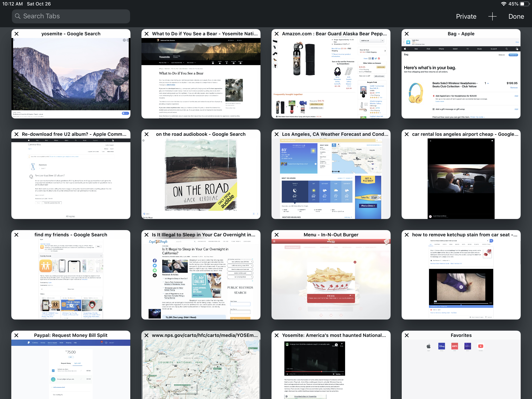Image resolution: width=532 pixels, height=399 pixels.
Task: Open the U2 album Apple Communities preview
Action: (x=71, y=179)
